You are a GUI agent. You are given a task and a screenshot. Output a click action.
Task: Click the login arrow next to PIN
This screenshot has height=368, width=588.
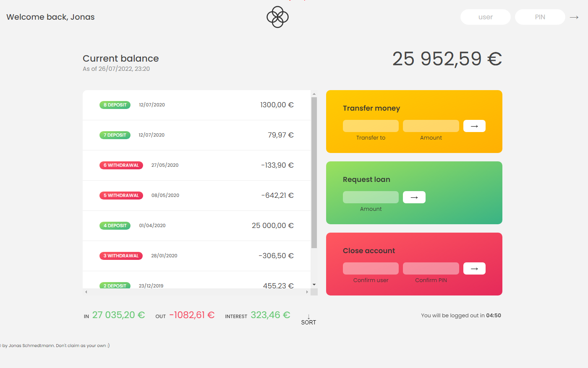tap(574, 17)
